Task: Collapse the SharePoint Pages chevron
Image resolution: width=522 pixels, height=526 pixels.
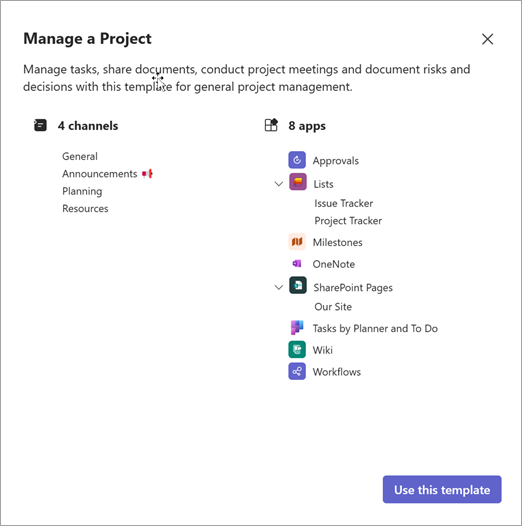Action: 278,287
